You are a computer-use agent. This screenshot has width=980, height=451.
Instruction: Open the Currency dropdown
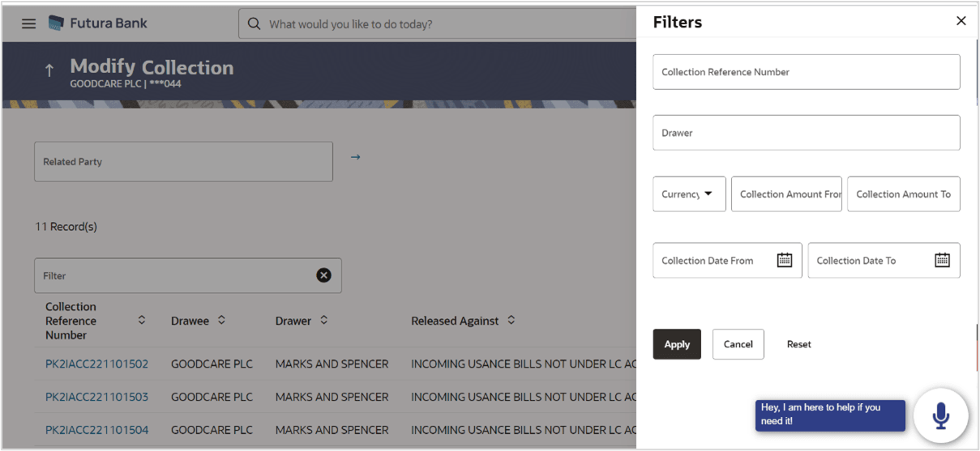tap(689, 194)
